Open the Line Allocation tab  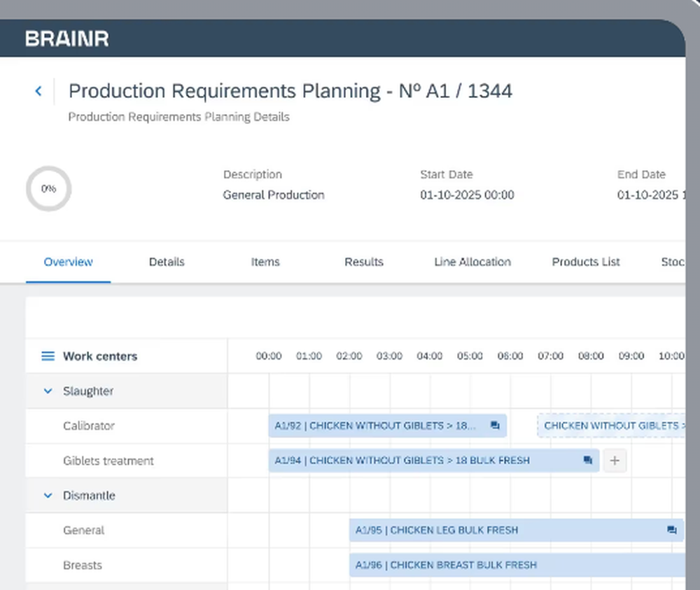coord(472,262)
